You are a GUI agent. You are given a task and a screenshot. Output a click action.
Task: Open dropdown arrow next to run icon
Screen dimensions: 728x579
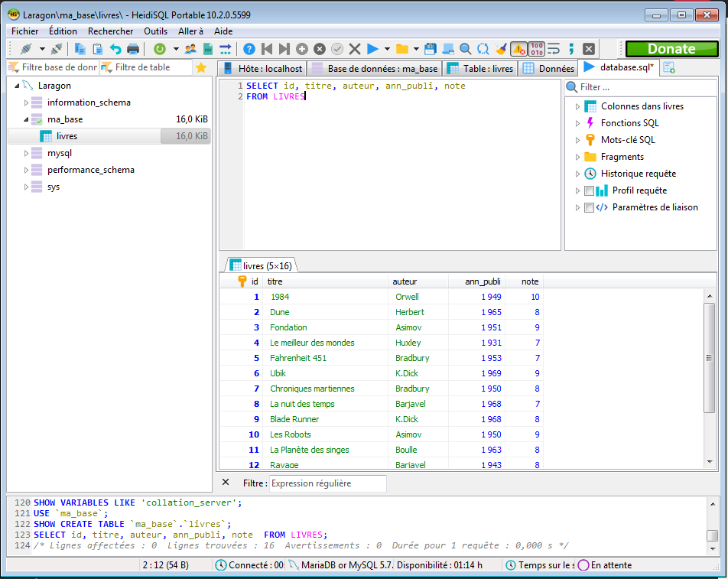387,49
